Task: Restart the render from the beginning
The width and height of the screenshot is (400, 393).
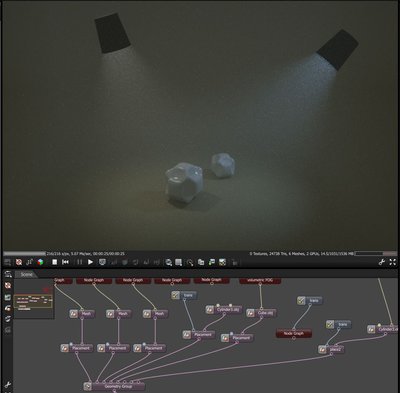Action: [65, 262]
